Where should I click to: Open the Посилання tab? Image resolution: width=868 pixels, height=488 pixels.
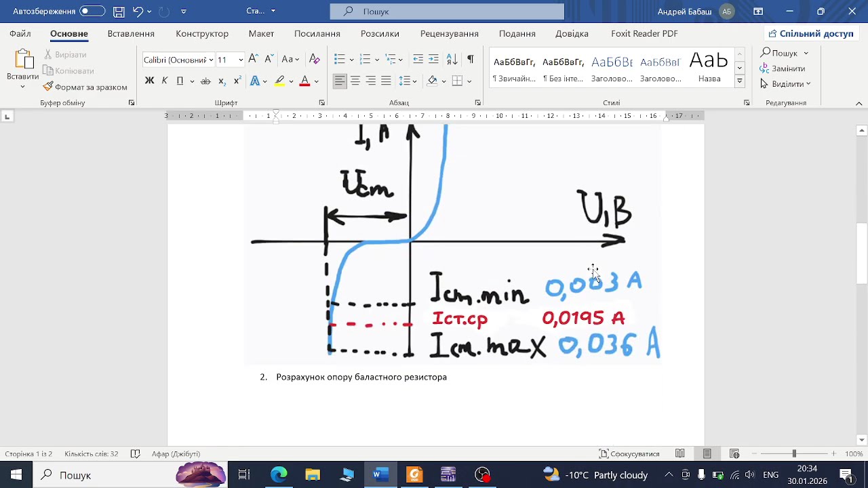click(317, 33)
